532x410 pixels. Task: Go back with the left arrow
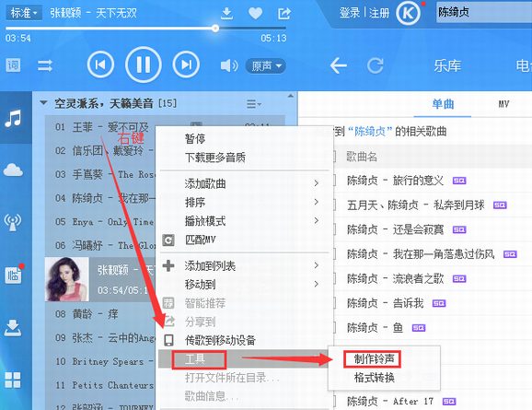tap(339, 65)
